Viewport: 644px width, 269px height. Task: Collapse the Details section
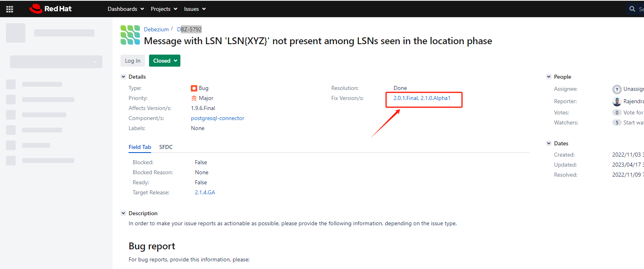123,77
